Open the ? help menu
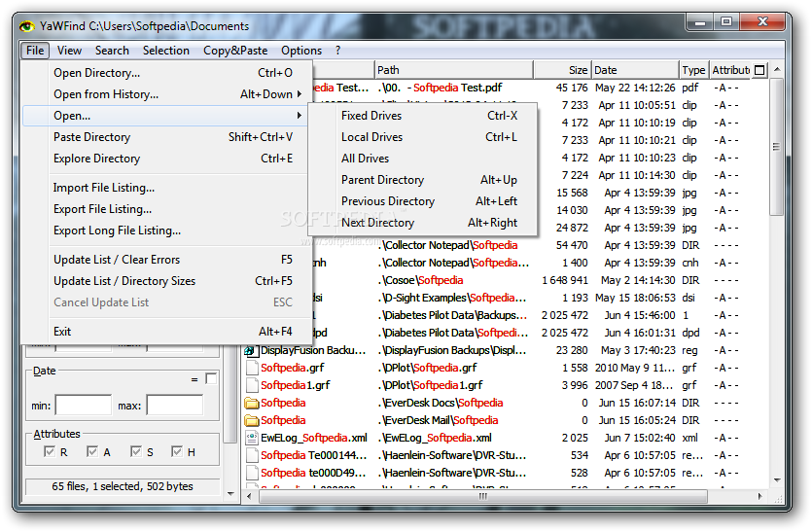This screenshot has height=532, width=812. 338,51
